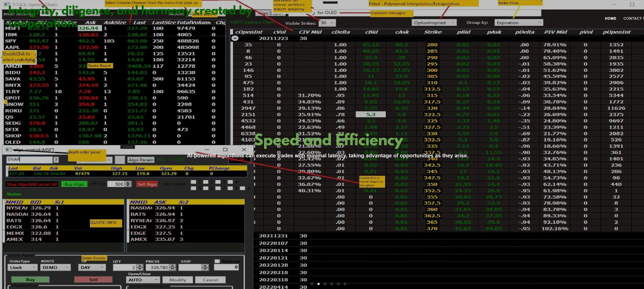Collapse the 20211223 expiration group chevron
This screenshot has width=644, height=289.
(235, 38)
